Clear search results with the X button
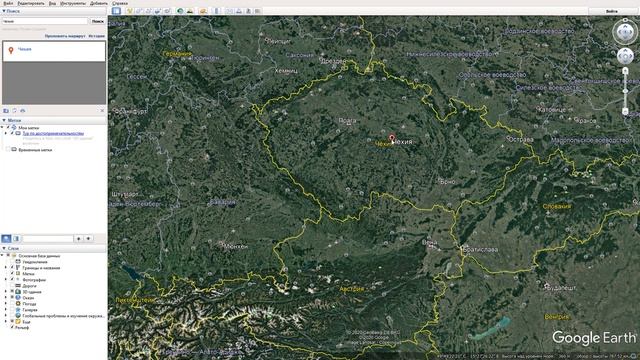Viewport: 640px width, 360px height. (x=102, y=111)
